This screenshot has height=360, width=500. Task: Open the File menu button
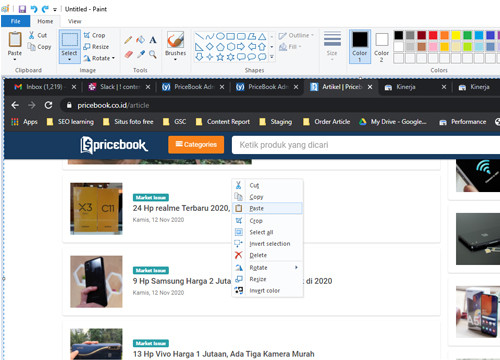(x=16, y=21)
